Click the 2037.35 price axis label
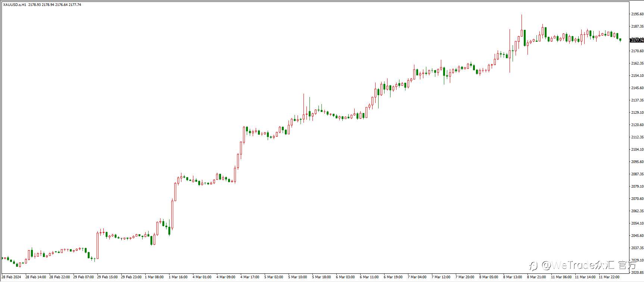Screen dimensions: 644x282 637,248
